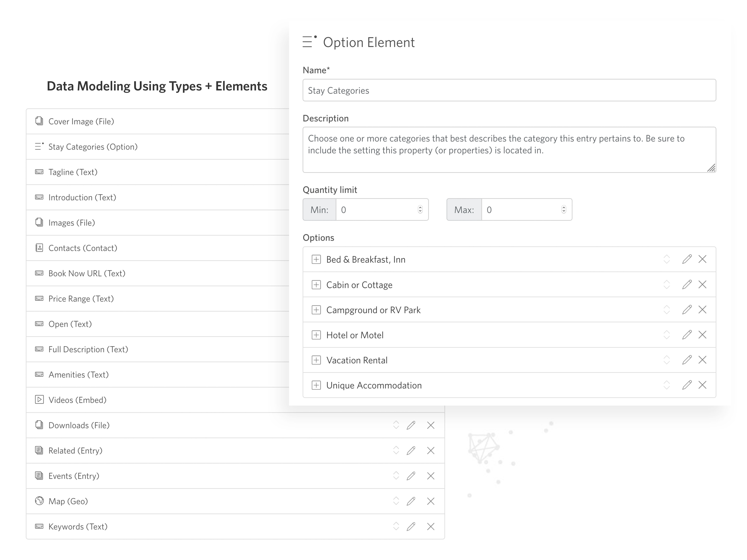Remove the Map (Geo) element

[431, 501]
